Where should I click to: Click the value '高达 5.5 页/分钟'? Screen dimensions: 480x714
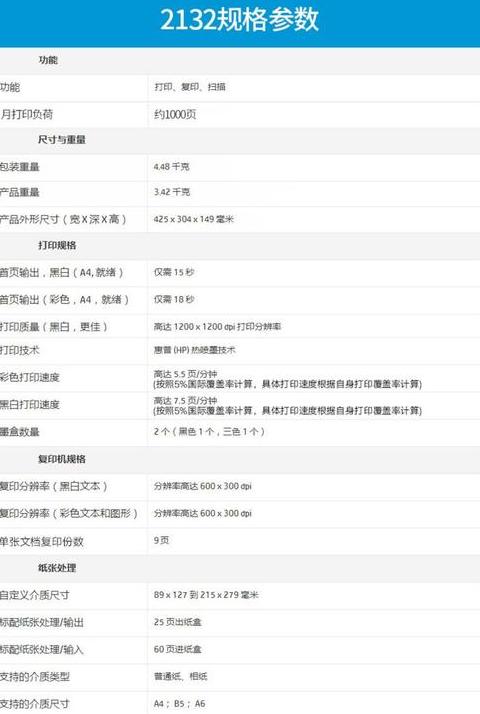tap(185, 374)
